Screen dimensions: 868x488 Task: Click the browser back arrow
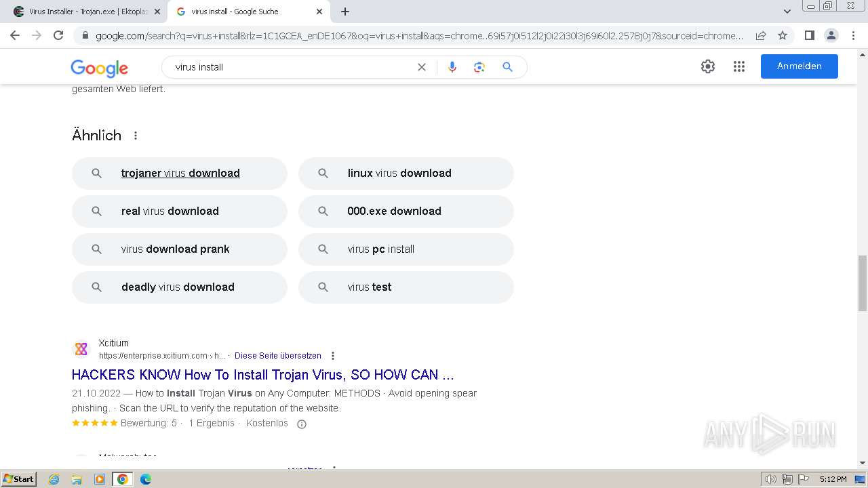point(15,35)
